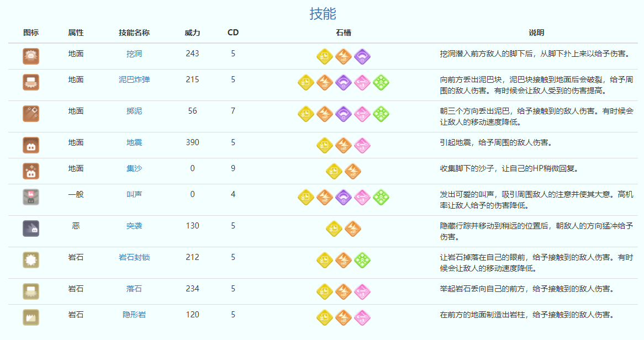
Task: Open the 掷泥 skill link
Action: point(134,111)
